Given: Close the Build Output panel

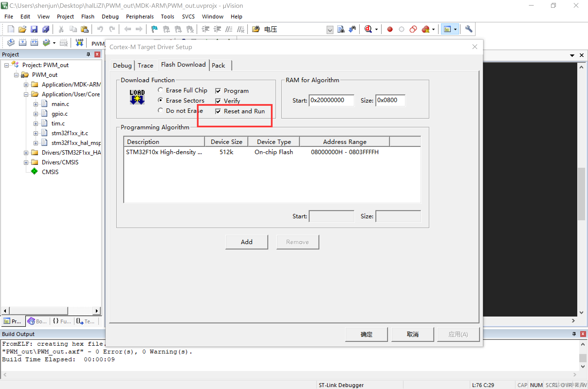Looking at the screenshot, I should pos(583,334).
